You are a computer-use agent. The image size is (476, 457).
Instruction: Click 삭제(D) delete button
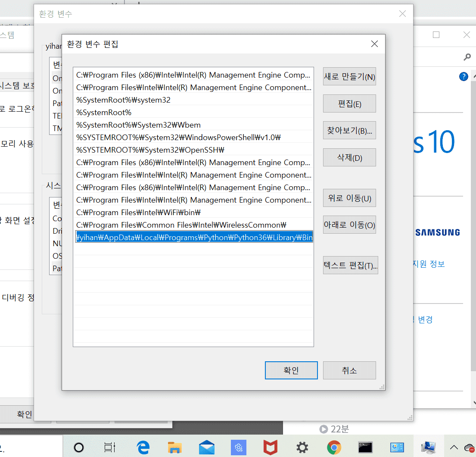(349, 157)
